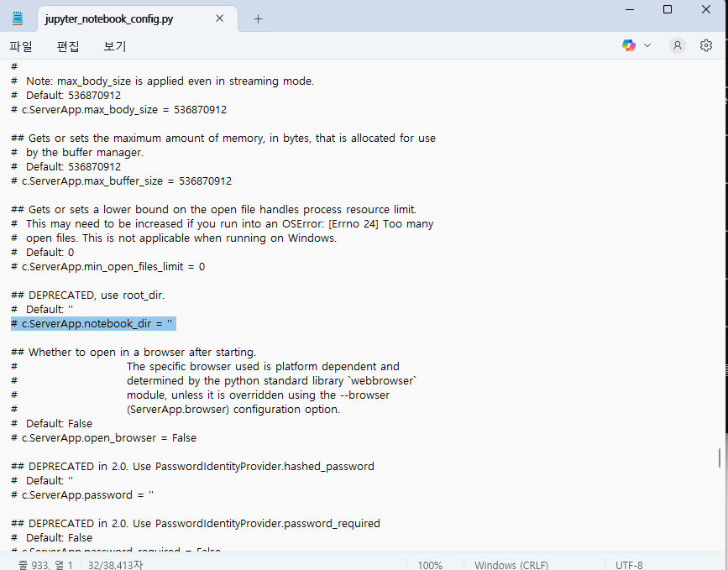728x570 pixels.
Task: Click the 100% zoom level in status bar
Action: coord(430,565)
